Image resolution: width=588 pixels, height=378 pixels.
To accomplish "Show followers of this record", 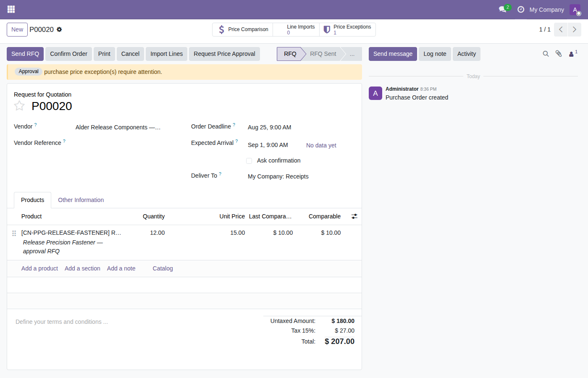I will (573, 53).
